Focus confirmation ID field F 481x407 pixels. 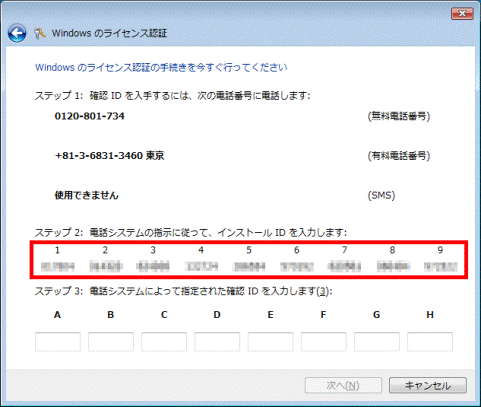tap(323, 342)
